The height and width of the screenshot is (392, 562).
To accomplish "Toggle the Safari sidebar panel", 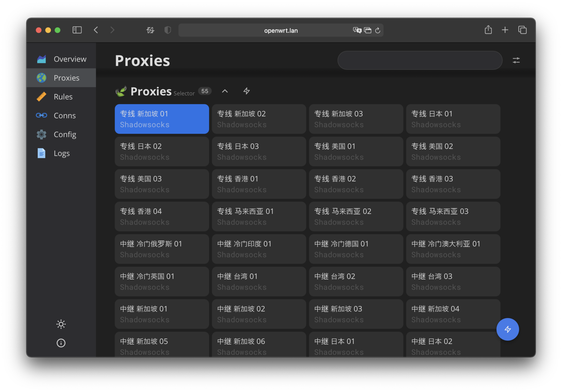I will click(x=77, y=30).
